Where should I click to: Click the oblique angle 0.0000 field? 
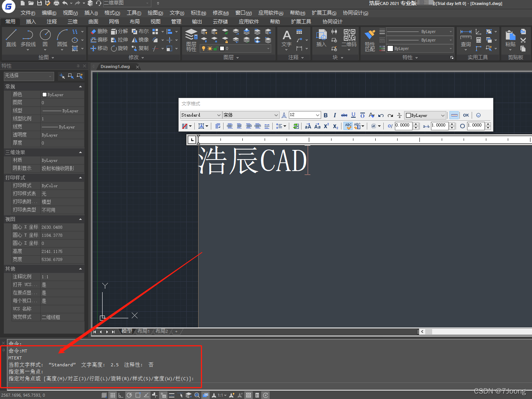[x=403, y=125]
